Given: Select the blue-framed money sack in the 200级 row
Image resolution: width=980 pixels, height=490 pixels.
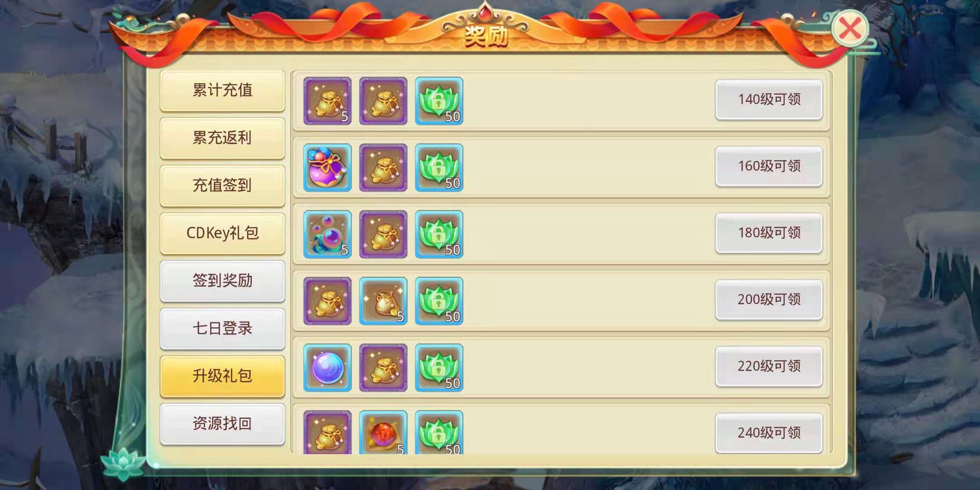Looking at the screenshot, I should pyautogui.click(x=383, y=301).
